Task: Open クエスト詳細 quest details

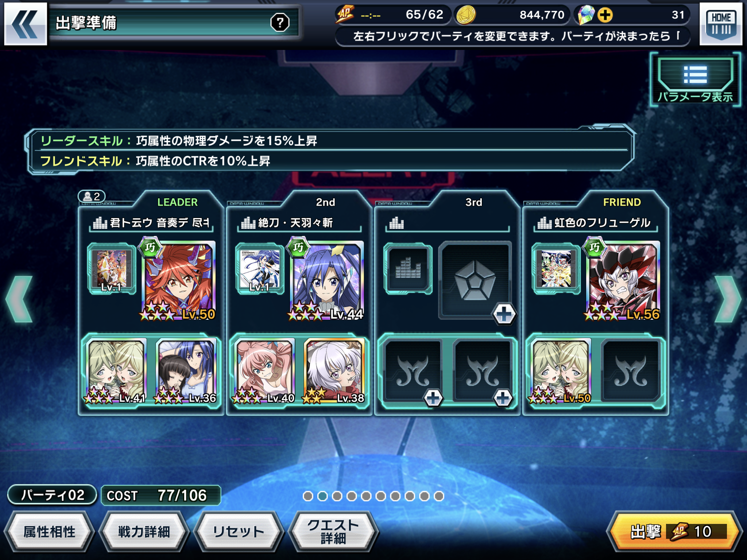Action: [333, 532]
